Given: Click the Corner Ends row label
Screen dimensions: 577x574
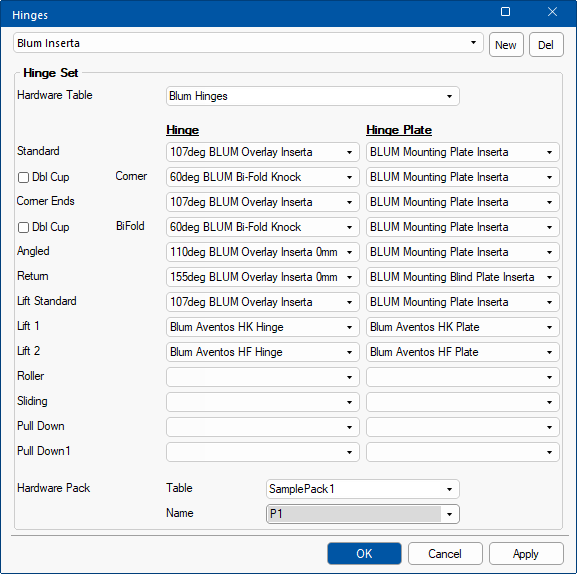Looking at the screenshot, I should [46, 201].
